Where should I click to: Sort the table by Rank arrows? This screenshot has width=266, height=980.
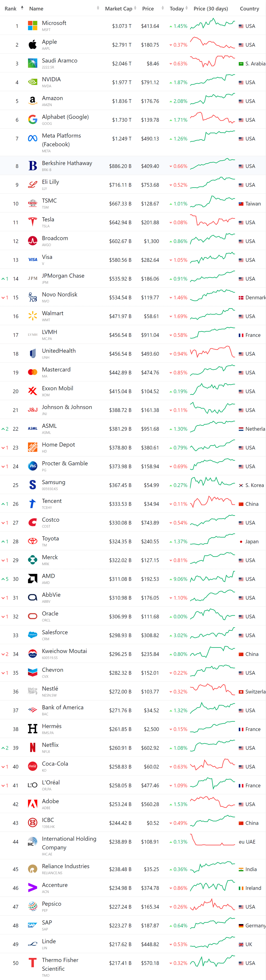pos(22,8)
